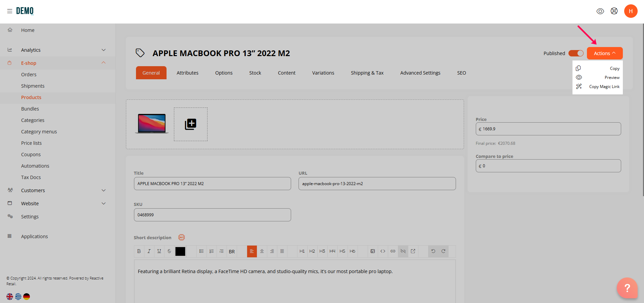644x303 pixels.
Task: Justify the text
Action: (282, 251)
